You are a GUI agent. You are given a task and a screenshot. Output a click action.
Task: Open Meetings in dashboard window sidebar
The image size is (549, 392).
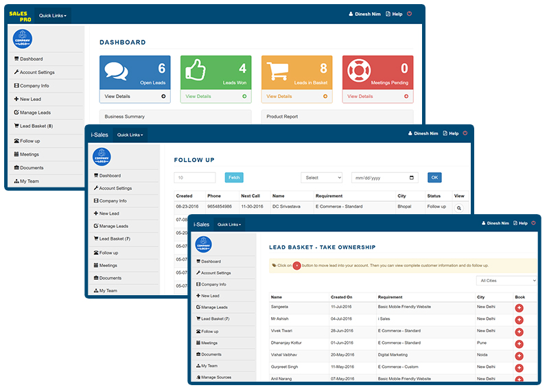point(26,154)
